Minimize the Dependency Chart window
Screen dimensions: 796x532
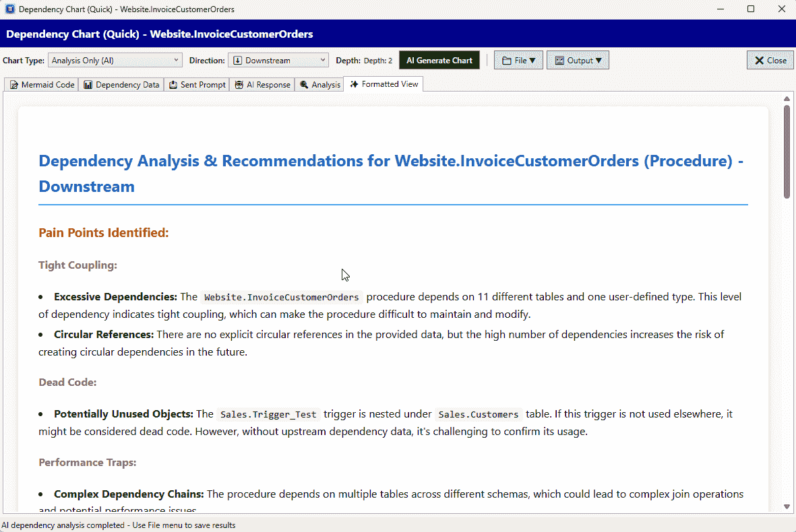pyautogui.click(x=720, y=9)
